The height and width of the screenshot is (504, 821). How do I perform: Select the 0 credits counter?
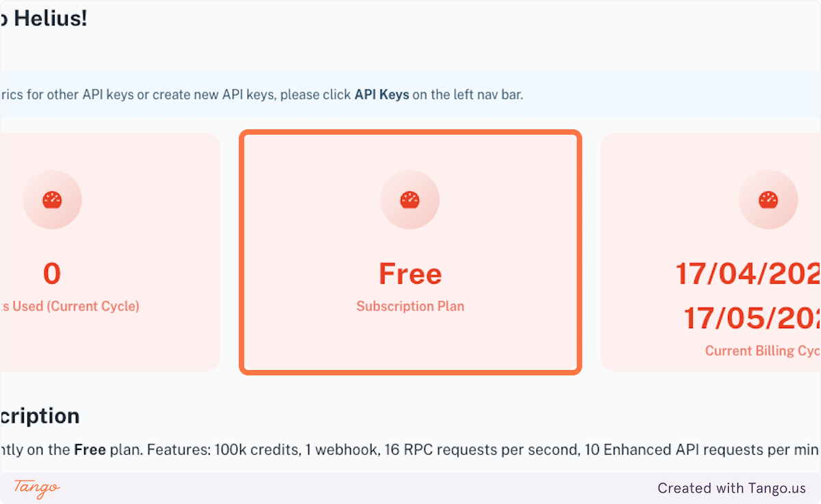point(52,273)
